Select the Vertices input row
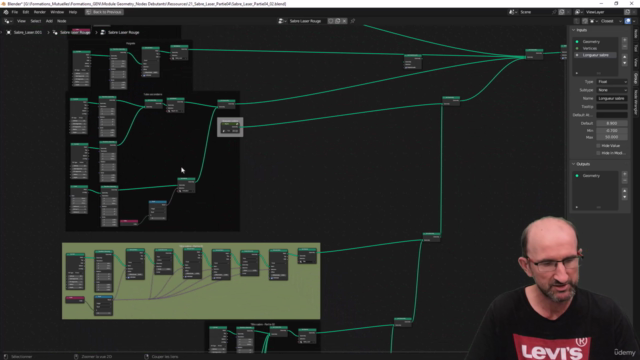640x360 pixels. (596, 48)
